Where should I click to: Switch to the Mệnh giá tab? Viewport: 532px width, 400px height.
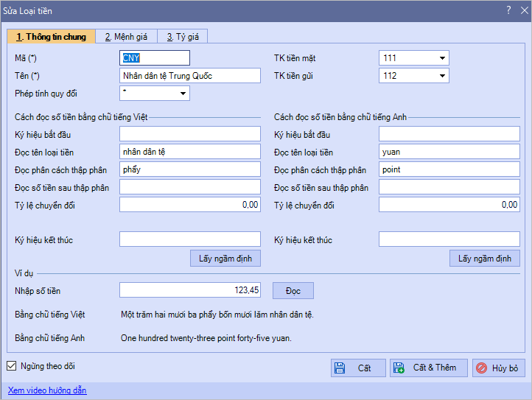pos(127,36)
